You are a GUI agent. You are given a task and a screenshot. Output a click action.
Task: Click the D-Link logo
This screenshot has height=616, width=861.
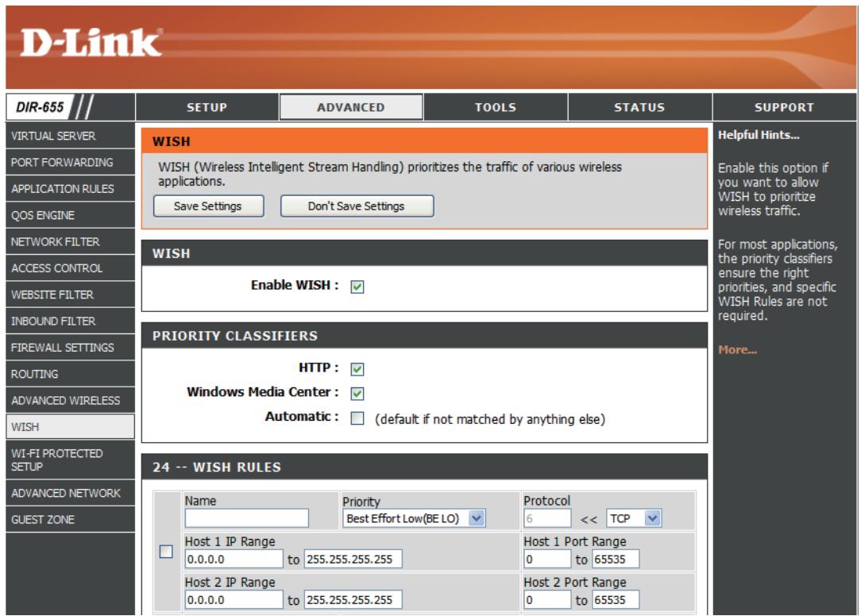(x=91, y=43)
